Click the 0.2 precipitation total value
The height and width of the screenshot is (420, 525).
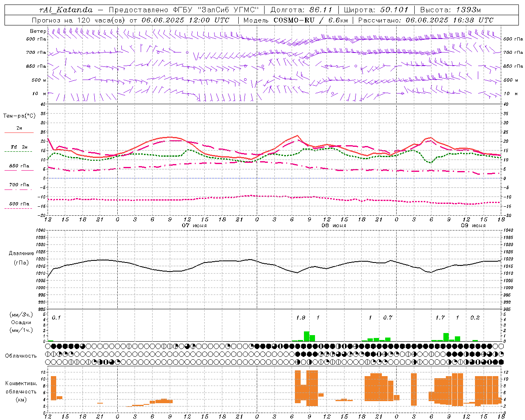(x=475, y=318)
